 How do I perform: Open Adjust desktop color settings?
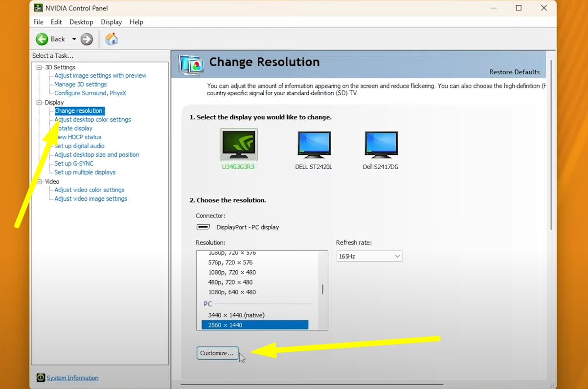click(92, 120)
